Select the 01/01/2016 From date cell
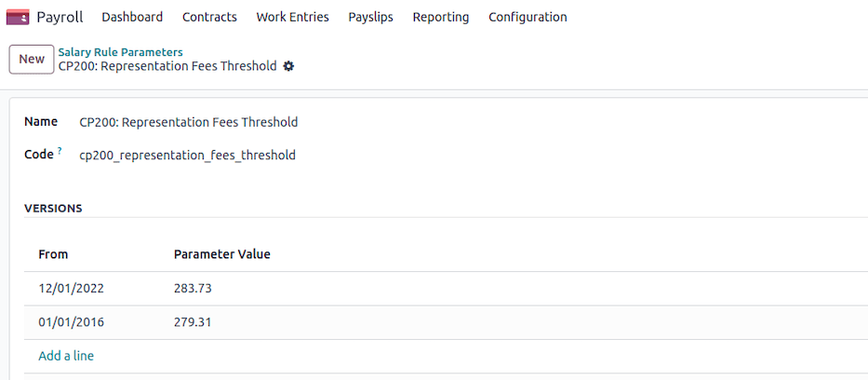Image resolution: width=868 pixels, height=380 pixels. (71, 322)
